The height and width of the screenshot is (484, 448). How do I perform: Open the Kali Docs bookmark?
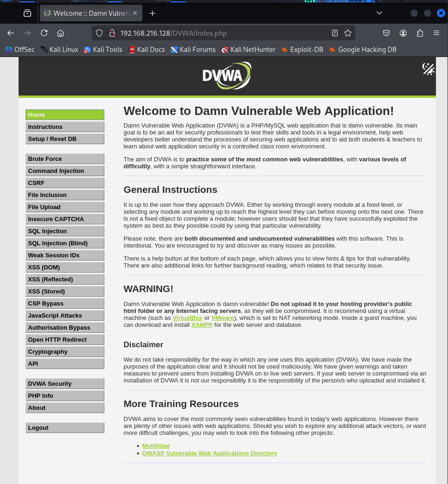click(147, 50)
